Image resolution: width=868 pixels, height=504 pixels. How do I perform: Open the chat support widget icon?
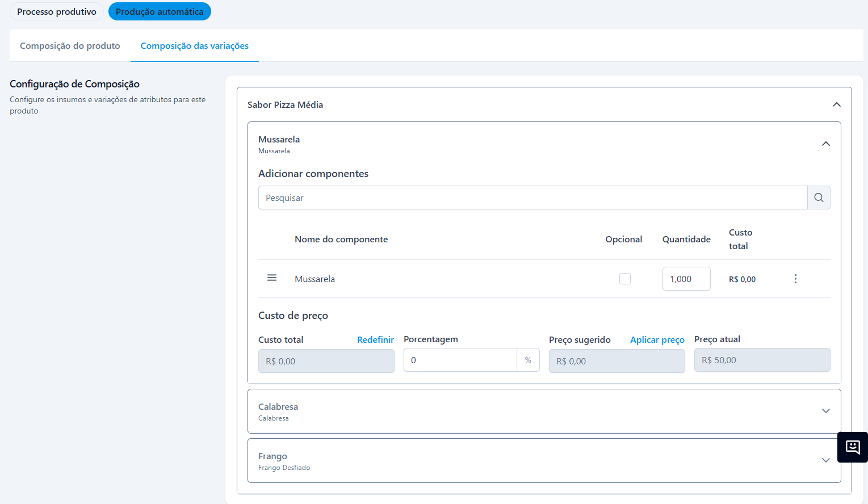[852, 447]
